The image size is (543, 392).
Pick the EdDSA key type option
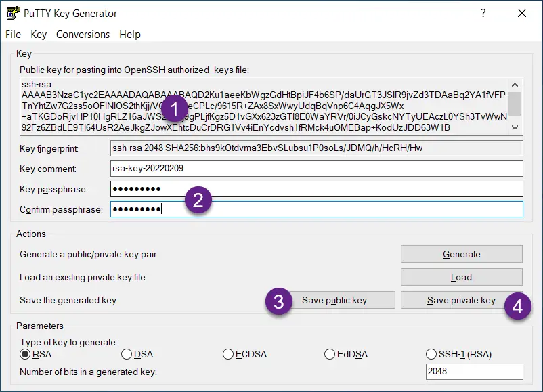(330, 354)
